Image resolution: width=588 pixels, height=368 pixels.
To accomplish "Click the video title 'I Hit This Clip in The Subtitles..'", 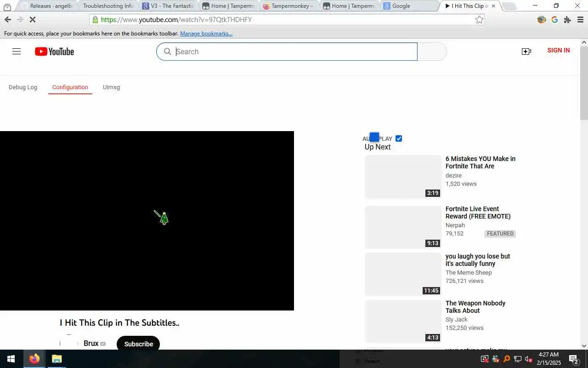I will tap(119, 323).
